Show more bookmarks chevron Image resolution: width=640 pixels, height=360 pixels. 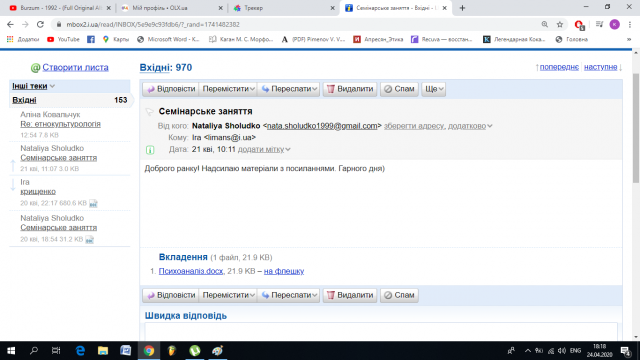629,39
